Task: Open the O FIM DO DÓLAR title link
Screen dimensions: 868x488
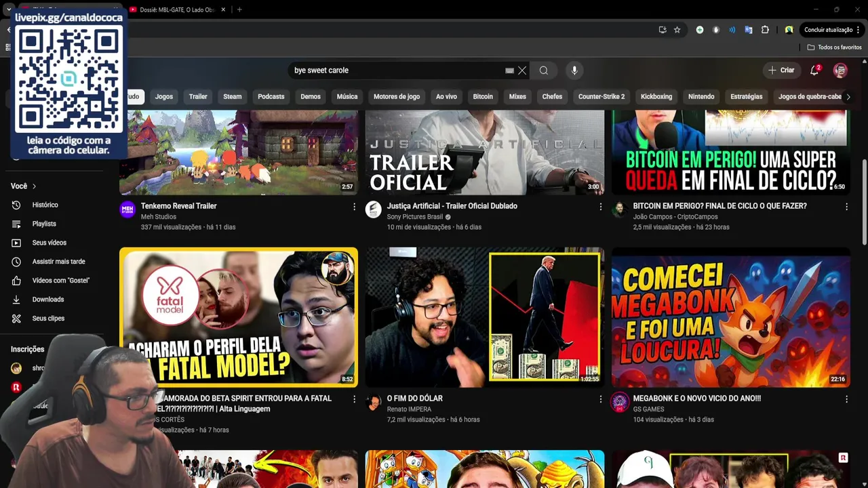Action: tap(415, 399)
